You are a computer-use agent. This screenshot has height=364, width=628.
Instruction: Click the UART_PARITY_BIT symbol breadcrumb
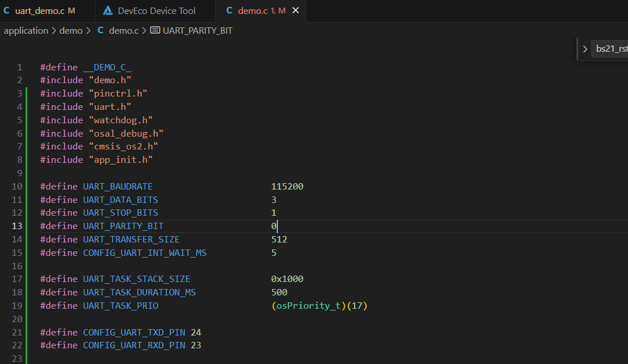[198, 30]
